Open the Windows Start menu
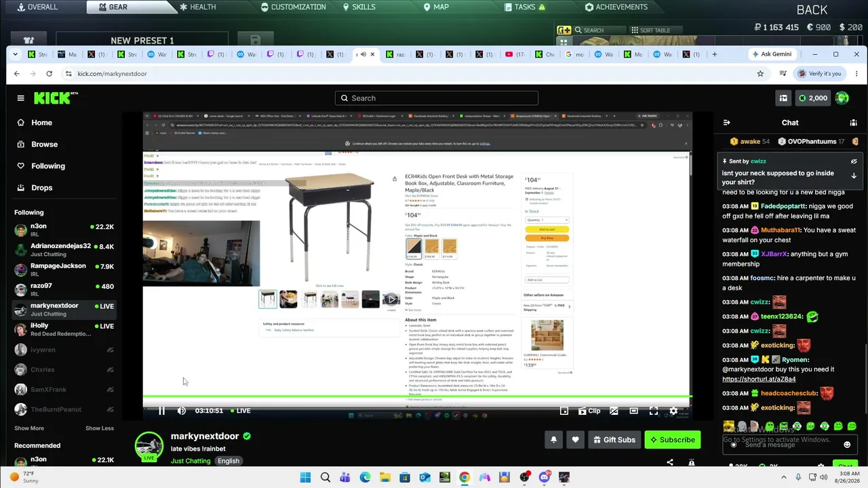Image resolution: width=868 pixels, height=488 pixels. 304,477
